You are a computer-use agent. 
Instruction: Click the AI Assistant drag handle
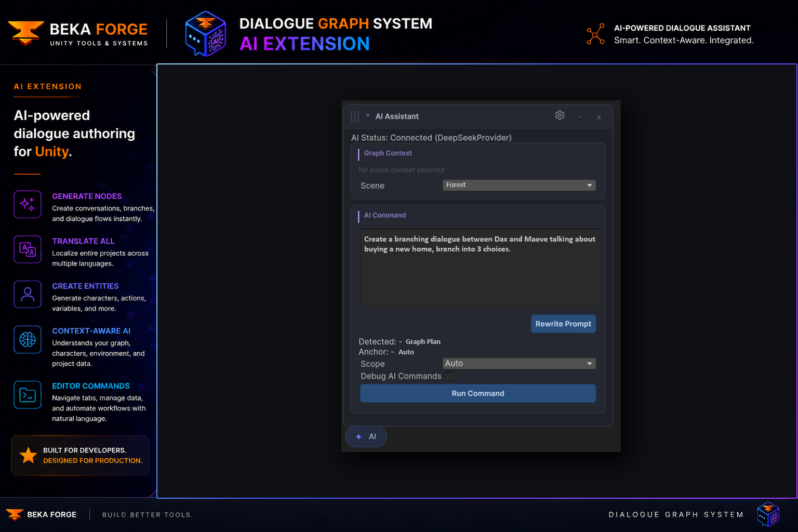click(355, 116)
